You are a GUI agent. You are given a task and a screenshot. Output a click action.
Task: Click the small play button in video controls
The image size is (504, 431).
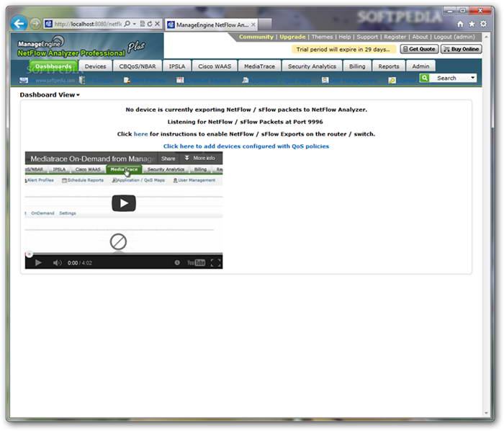coord(38,263)
